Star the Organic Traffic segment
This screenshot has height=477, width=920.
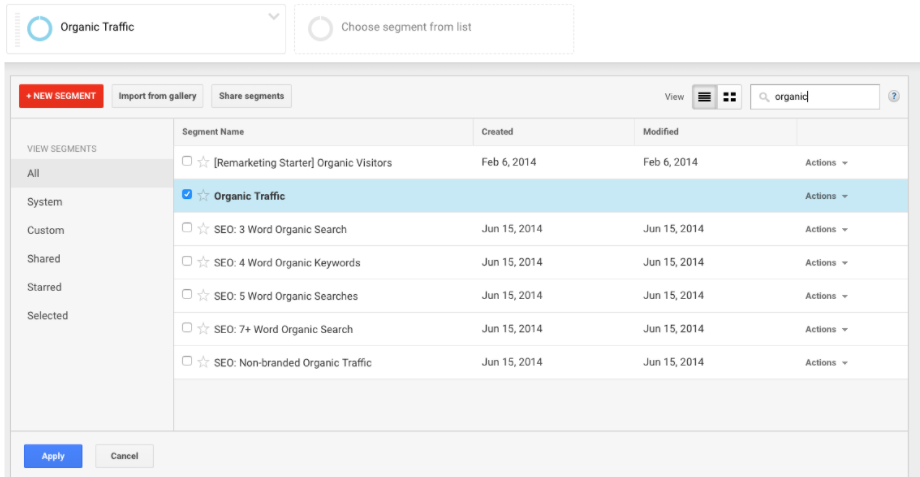(x=203, y=196)
